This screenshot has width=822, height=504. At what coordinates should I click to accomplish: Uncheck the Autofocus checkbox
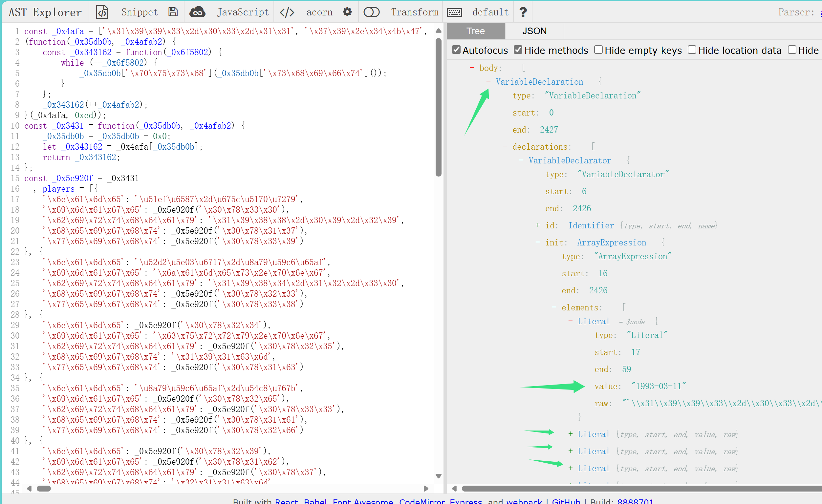[x=456, y=50]
